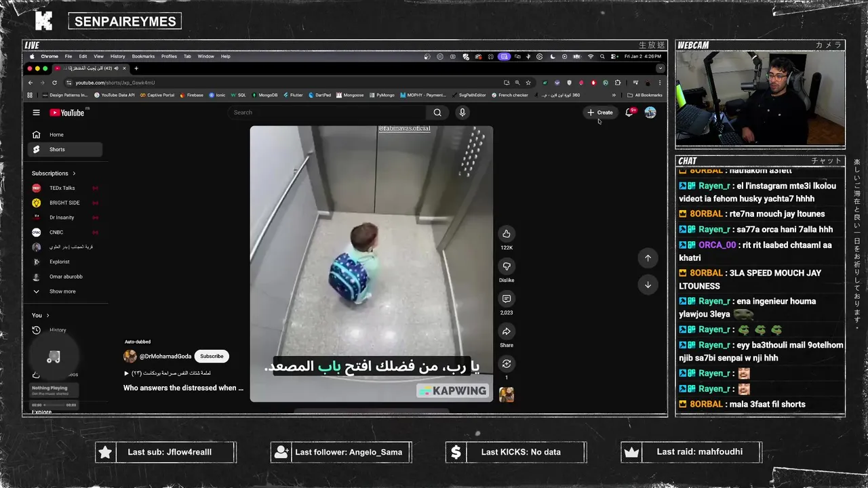Bookmark this page with star icon
This screenshot has width=868, height=488.
click(528, 83)
